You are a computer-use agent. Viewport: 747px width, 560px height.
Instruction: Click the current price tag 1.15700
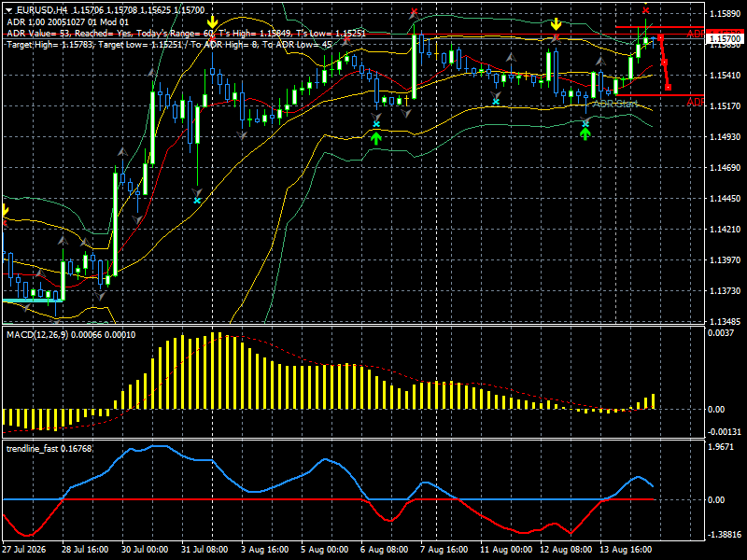tap(726, 38)
